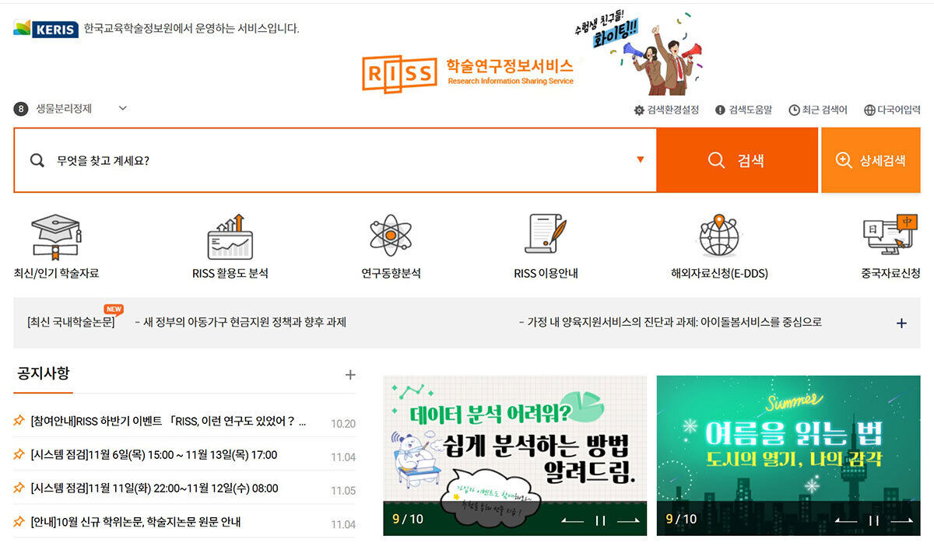
Task: Pause the left banner carousel
Action: pyautogui.click(x=600, y=520)
